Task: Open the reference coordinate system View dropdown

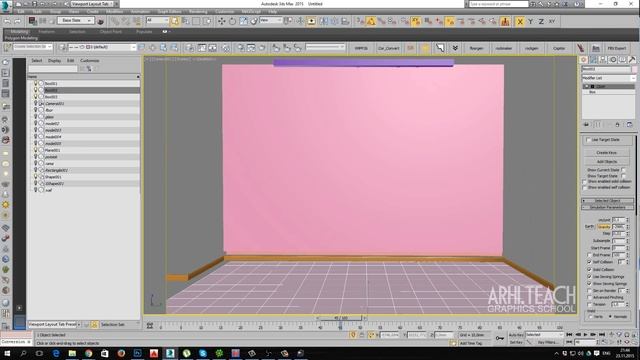Action: point(271,20)
